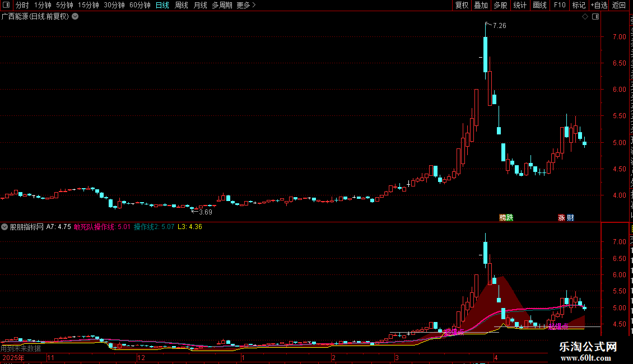Click the right 起爆点 signal label

pos(558,326)
